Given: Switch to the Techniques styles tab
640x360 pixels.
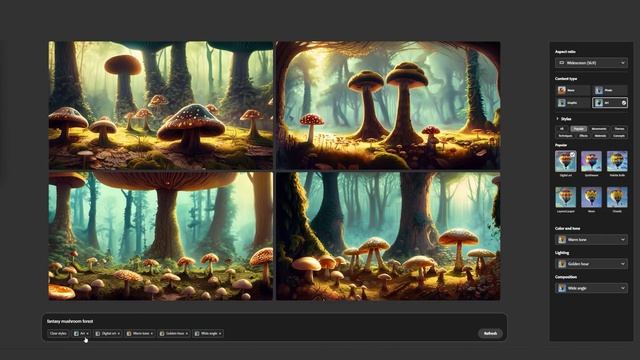Looking at the screenshot, I should pyautogui.click(x=565, y=136).
